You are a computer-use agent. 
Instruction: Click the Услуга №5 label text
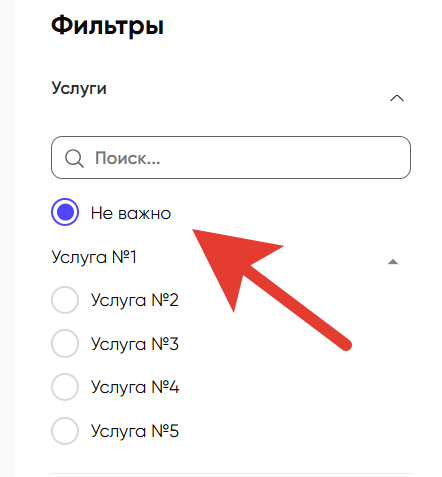(135, 431)
